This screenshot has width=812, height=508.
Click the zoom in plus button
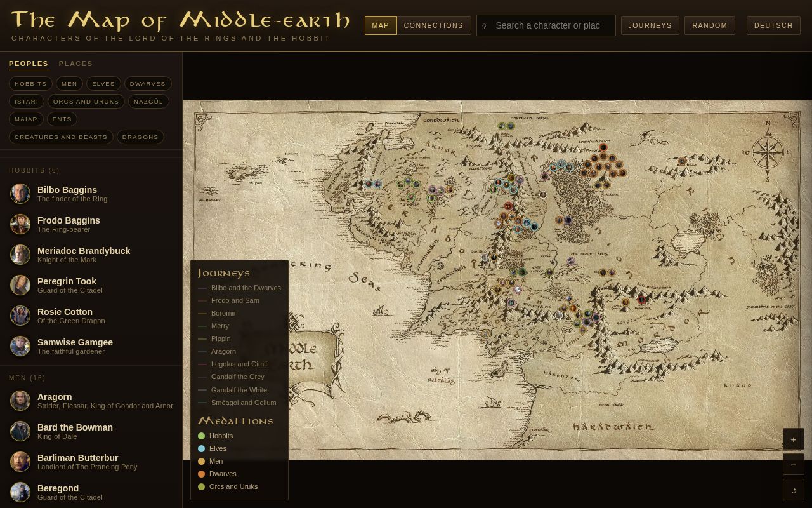(794, 439)
